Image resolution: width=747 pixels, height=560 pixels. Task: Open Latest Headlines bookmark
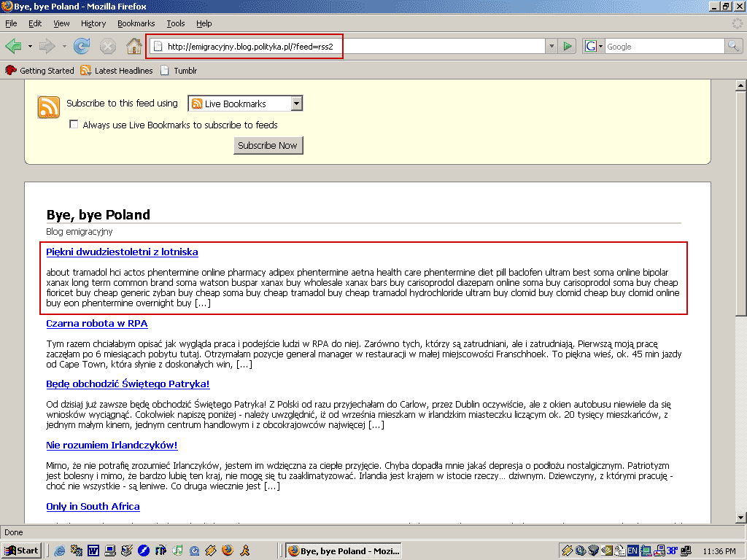pos(116,71)
